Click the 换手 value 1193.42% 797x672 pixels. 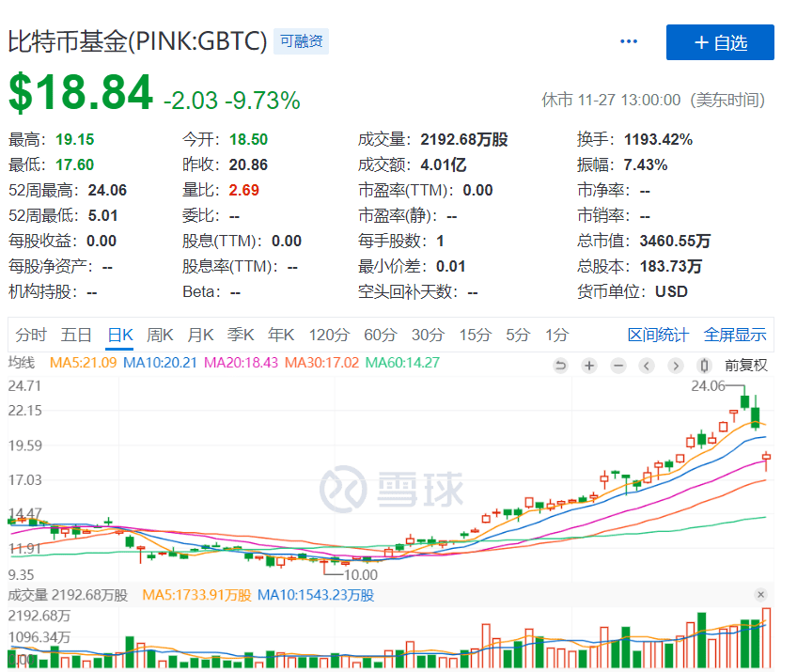[658, 139]
